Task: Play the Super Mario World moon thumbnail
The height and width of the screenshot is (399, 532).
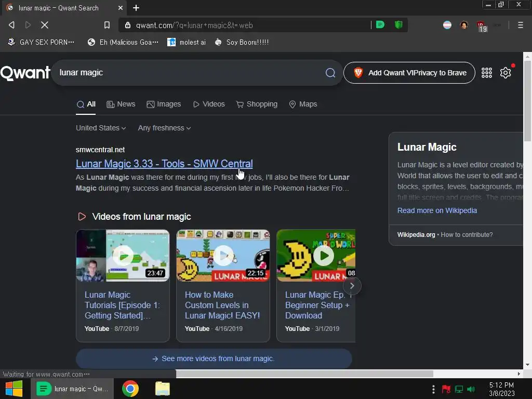Action: [x=316, y=256]
